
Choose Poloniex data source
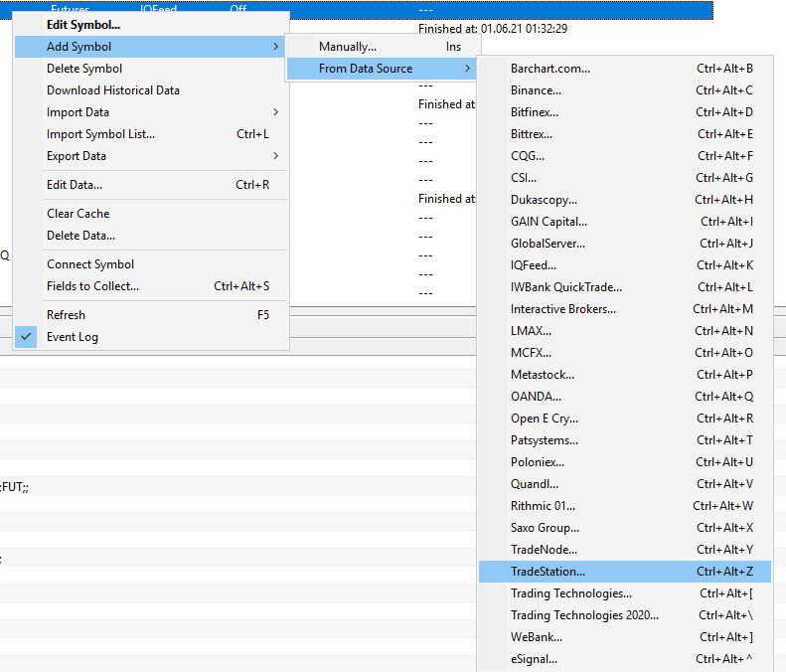(625, 462)
